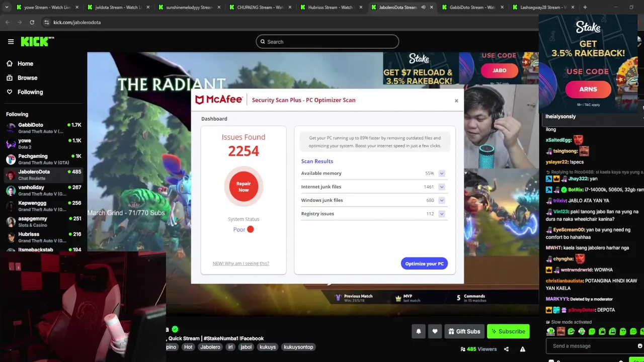Image resolution: width=644 pixels, height=362 pixels.
Task: Click the browser address bar URL
Action: 77,23
